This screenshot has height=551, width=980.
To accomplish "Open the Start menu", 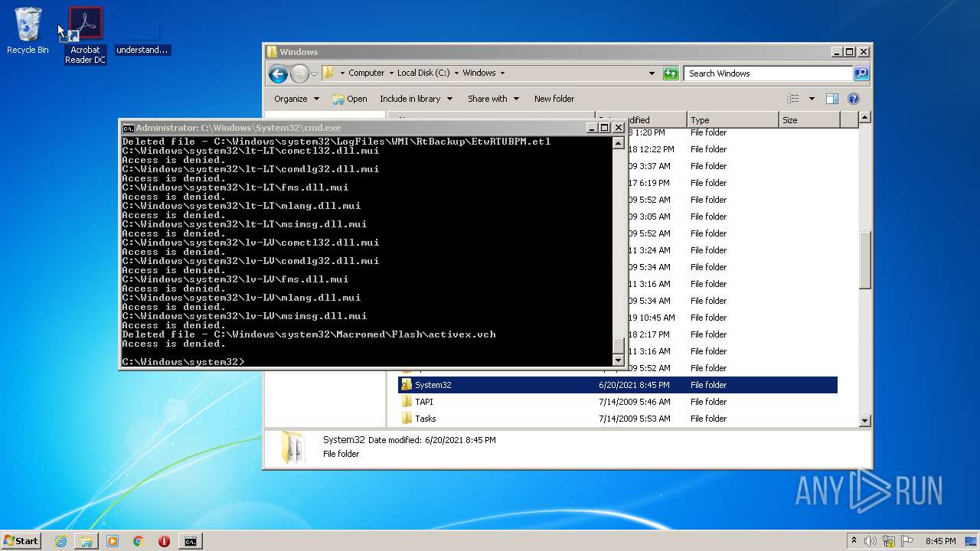I will tap(21, 540).
